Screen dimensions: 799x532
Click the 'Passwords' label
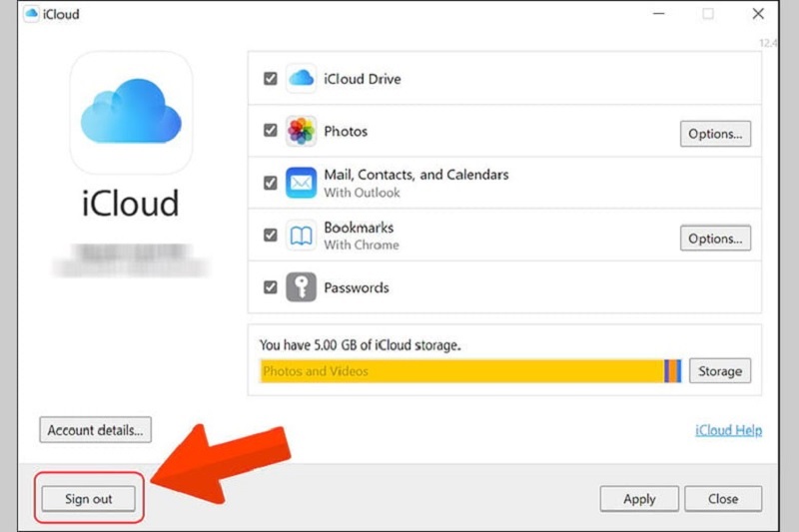[x=357, y=287]
